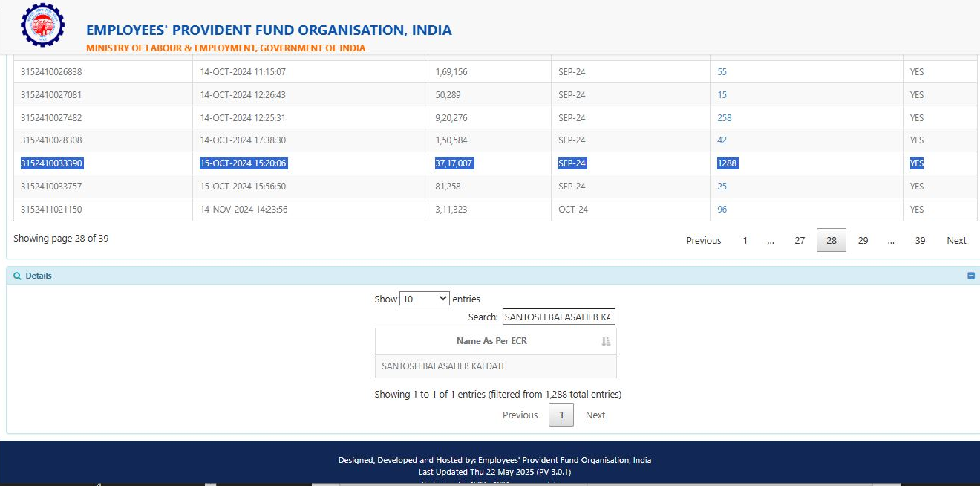Open highlighted member count link 1288
This screenshot has width=980, height=486.
coord(728,163)
